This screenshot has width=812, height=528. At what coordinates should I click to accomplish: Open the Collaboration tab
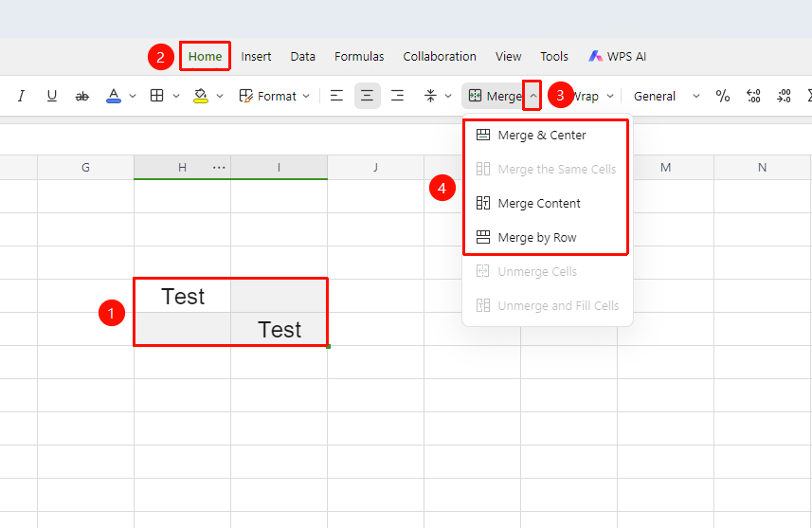440,57
